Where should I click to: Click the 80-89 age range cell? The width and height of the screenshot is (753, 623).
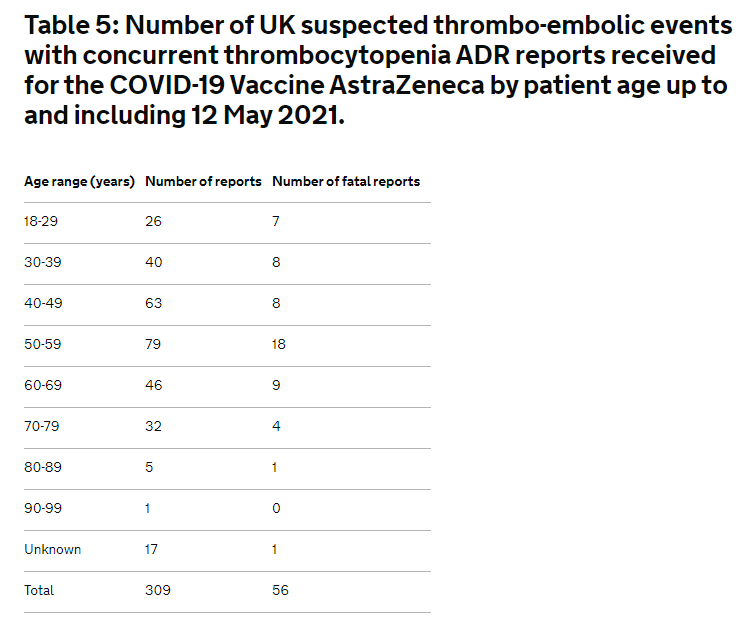(43, 467)
